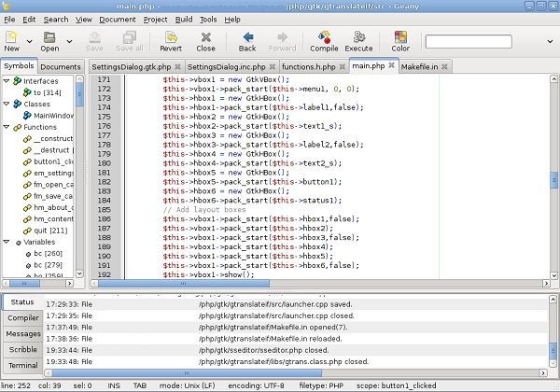This screenshot has width=560, height=392.
Task: Switch to the Terminal tab
Action: (23, 365)
